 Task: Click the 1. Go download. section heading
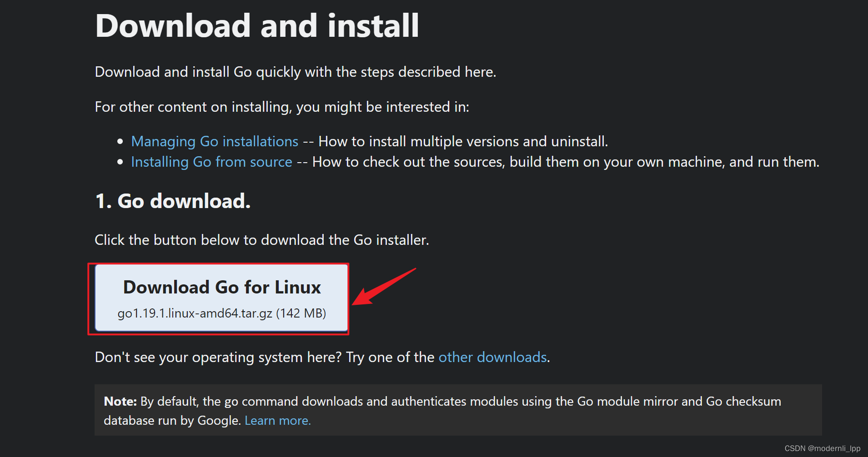[x=172, y=201]
